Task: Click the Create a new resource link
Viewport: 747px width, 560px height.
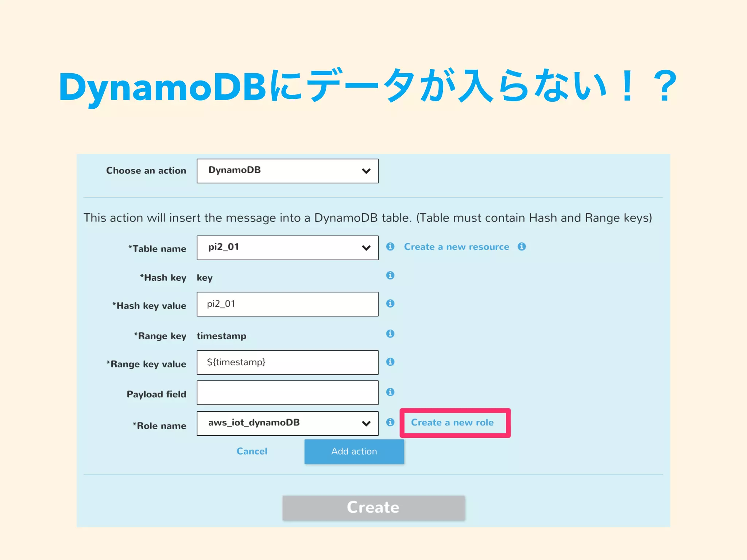Action: [456, 247]
